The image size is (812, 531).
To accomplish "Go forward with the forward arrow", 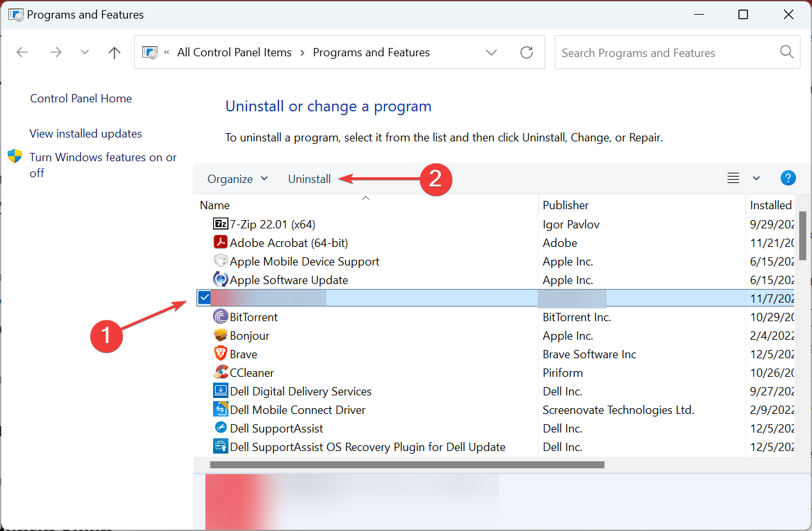I will (56, 52).
